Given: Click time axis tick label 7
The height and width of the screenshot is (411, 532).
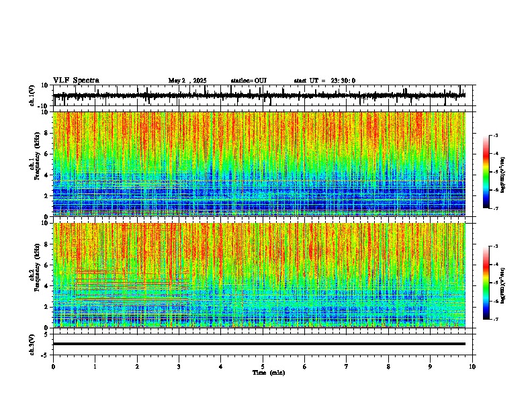Looking at the screenshot, I should [x=347, y=367].
